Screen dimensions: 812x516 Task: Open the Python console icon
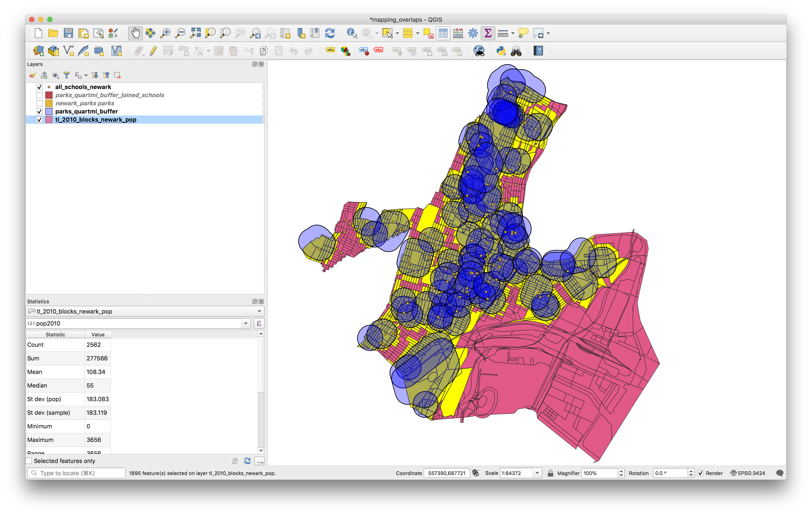pos(501,51)
